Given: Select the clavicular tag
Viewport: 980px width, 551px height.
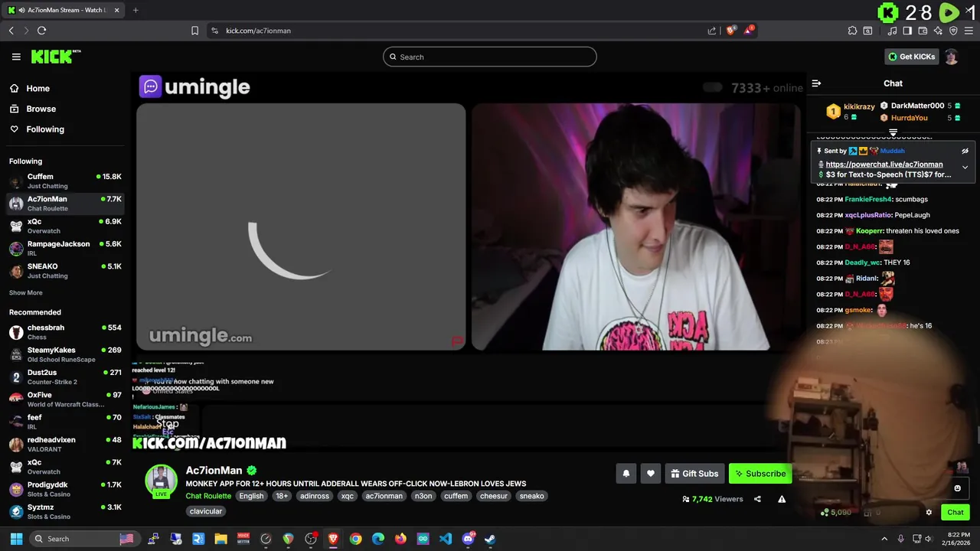Looking at the screenshot, I should coord(206,511).
